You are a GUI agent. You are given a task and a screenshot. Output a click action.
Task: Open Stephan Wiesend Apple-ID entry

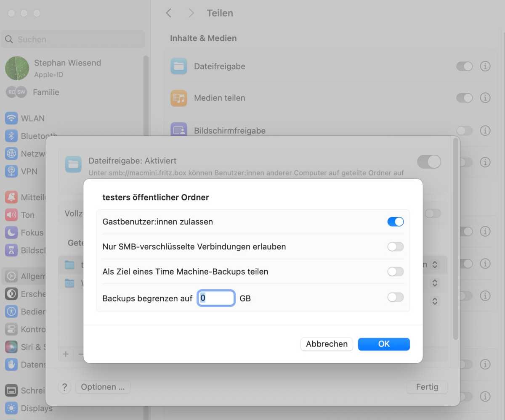[67, 68]
